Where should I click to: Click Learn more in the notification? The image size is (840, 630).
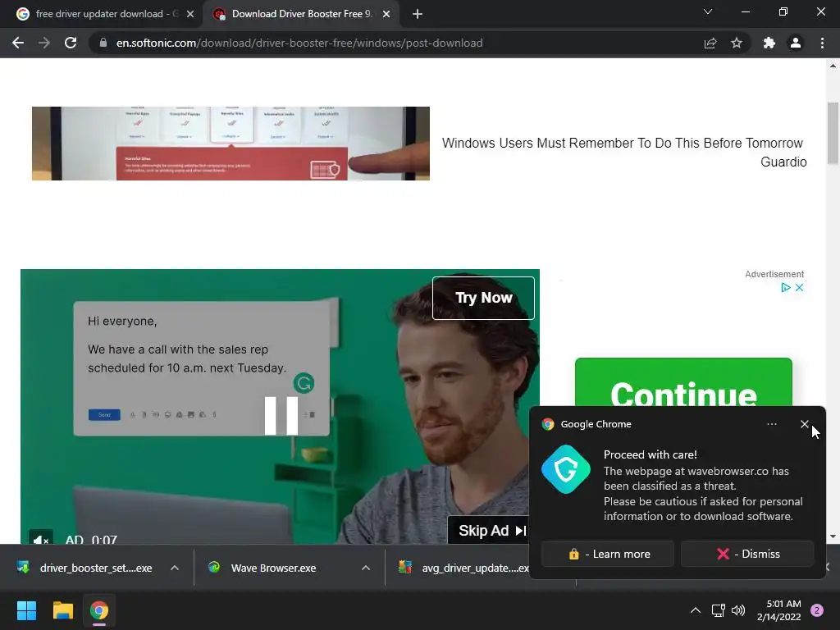608,554
